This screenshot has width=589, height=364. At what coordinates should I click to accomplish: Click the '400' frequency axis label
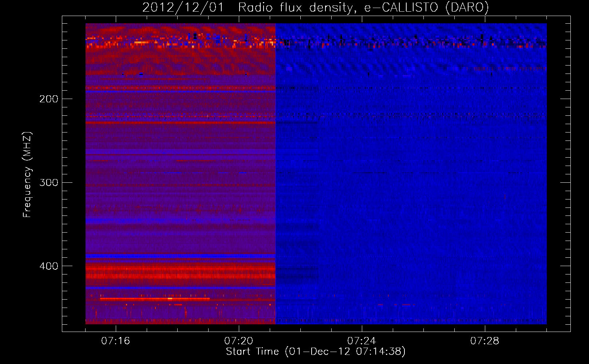point(49,266)
